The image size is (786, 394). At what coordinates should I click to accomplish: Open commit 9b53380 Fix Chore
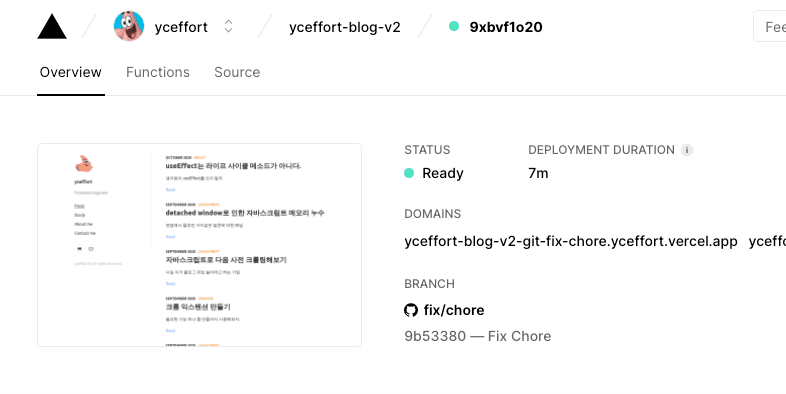(x=478, y=336)
